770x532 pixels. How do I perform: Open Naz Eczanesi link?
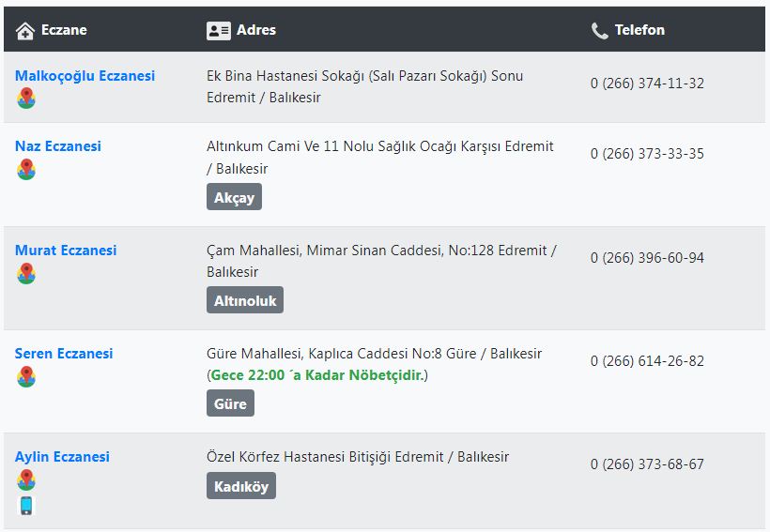(58, 145)
